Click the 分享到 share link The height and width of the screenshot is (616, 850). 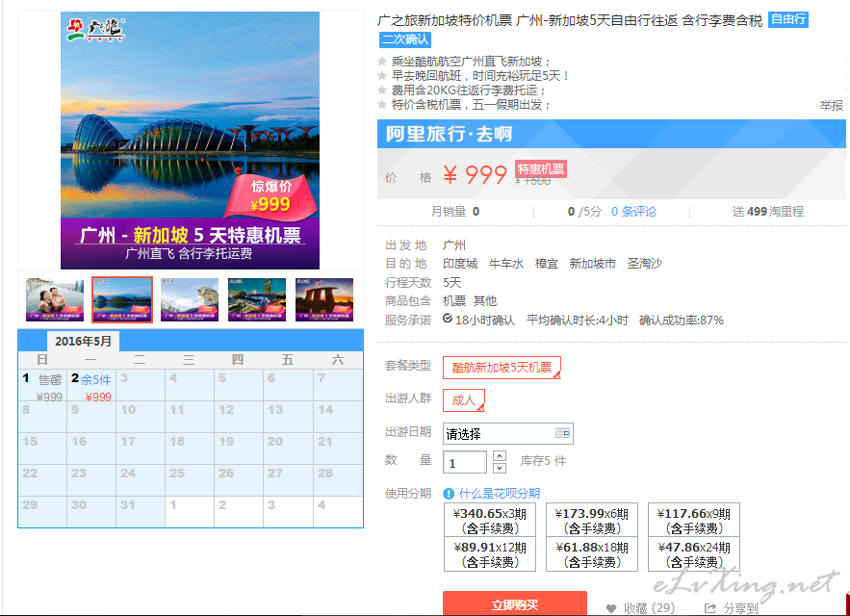[x=740, y=608]
